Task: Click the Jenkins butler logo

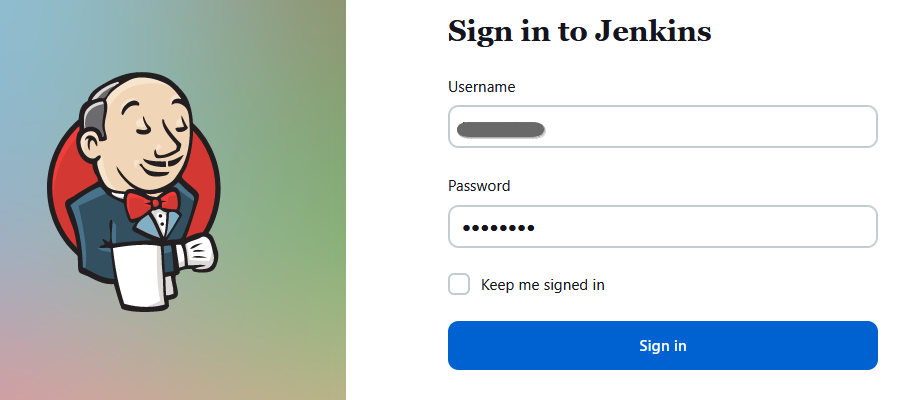Action: coord(134,191)
